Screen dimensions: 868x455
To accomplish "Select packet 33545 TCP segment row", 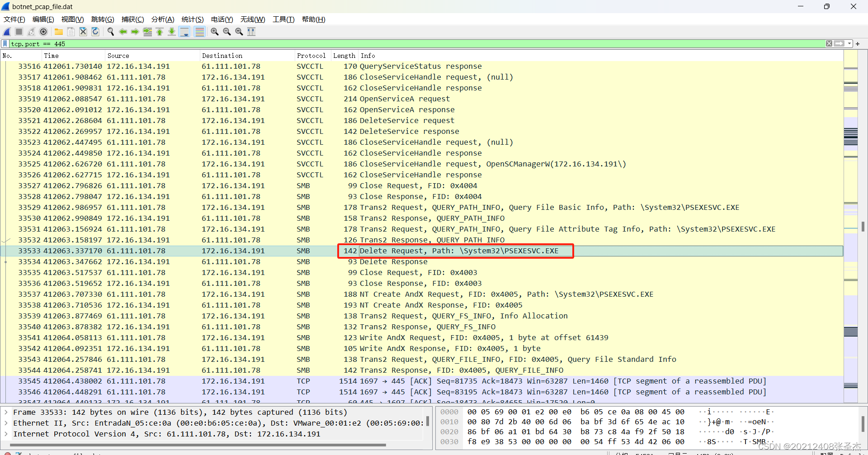I will pos(422,381).
